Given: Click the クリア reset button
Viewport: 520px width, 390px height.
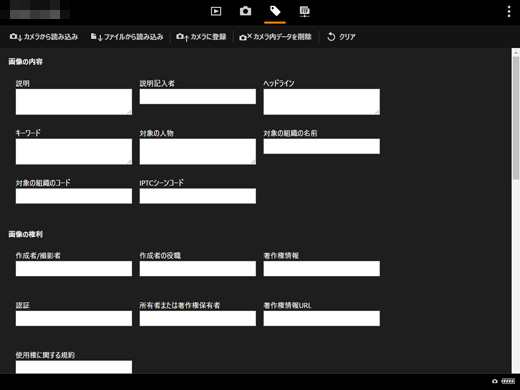Looking at the screenshot, I should 341,37.
